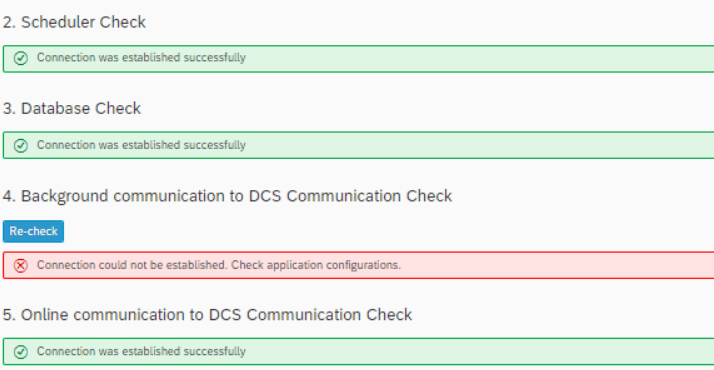714x370 pixels.
Task: Click the Database Check success message text
Action: pyautogui.click(x=141, y=145)
